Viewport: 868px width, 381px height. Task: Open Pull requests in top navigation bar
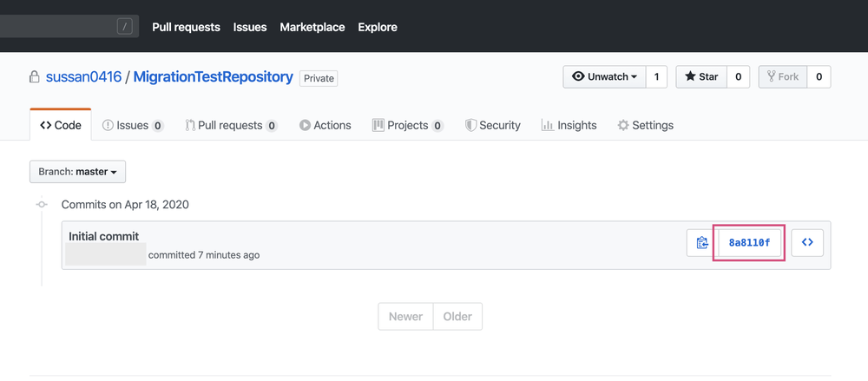(186, 27)
